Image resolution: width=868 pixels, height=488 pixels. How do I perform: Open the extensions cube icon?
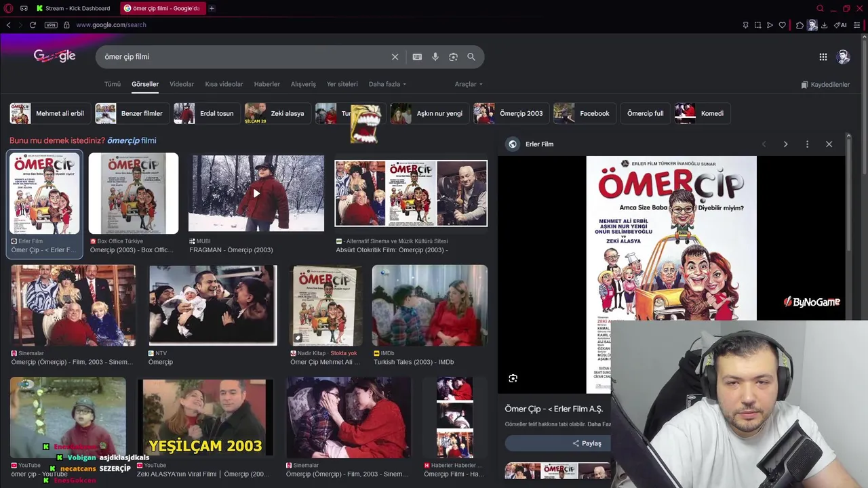(x=800, y=25)
